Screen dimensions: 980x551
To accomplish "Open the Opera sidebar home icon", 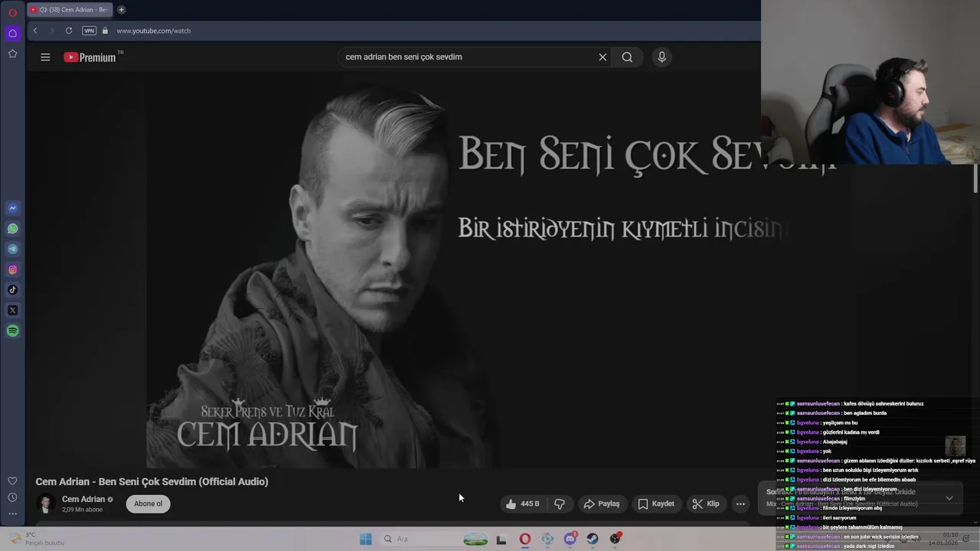I will pyautogui.click(x=12, y=33).
